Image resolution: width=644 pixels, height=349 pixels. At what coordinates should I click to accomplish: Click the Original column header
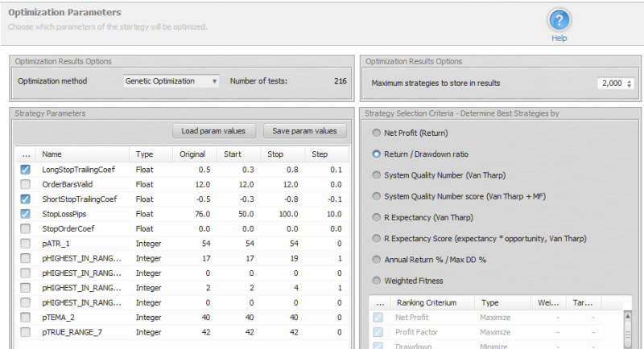pyautogui.click(x=195, y=154)
